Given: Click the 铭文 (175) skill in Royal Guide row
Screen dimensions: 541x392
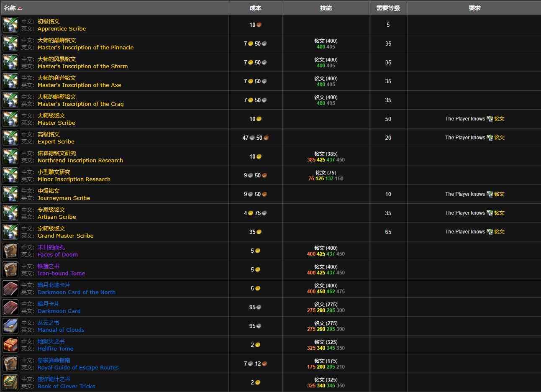Looking at the screenshot, I should point(326,361).
